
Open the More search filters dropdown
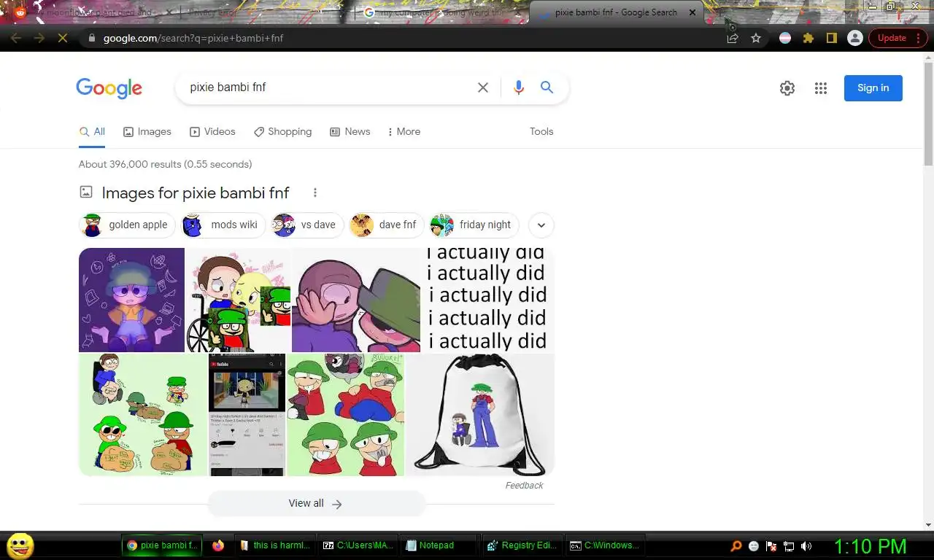point(404,132)
